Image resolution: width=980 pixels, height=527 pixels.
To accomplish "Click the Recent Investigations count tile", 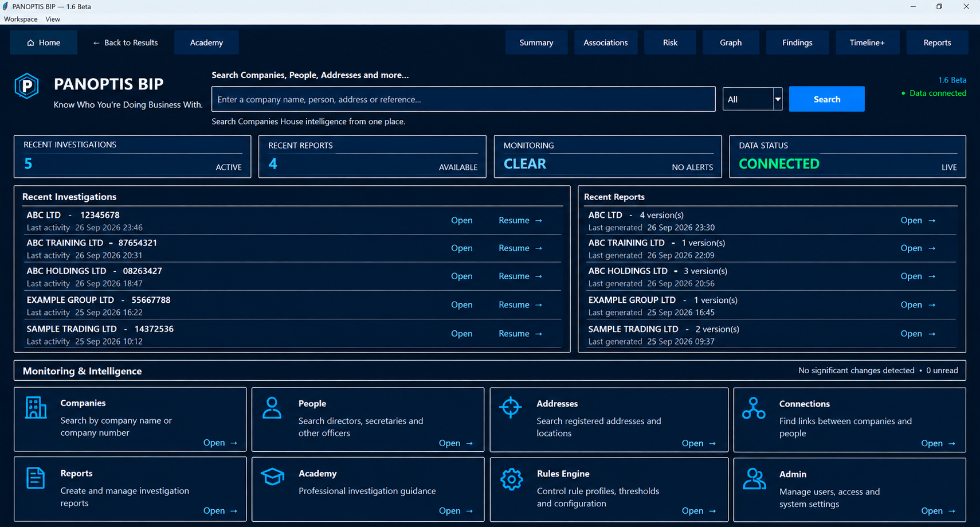I will tap(132, 157).
